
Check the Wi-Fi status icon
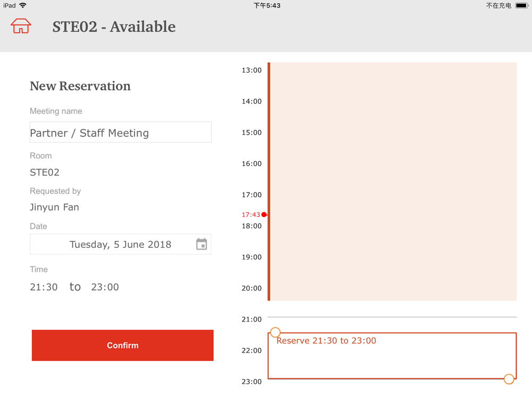tap(23, 5)
